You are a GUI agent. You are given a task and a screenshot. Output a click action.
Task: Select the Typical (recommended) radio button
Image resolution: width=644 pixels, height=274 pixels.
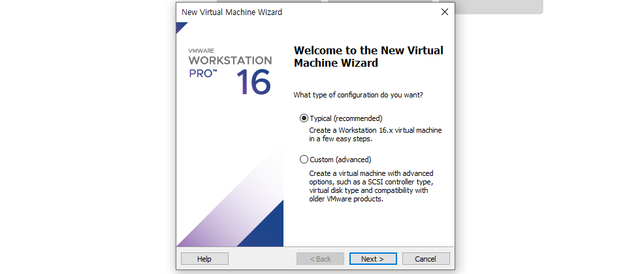(304, 118)
